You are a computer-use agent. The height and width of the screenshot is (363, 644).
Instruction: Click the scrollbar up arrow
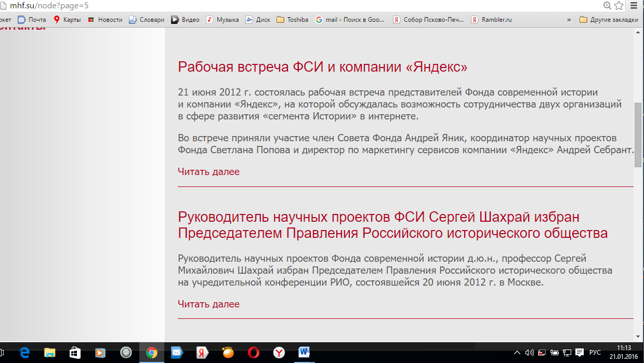pyautogui.click(x=638, y=32)
